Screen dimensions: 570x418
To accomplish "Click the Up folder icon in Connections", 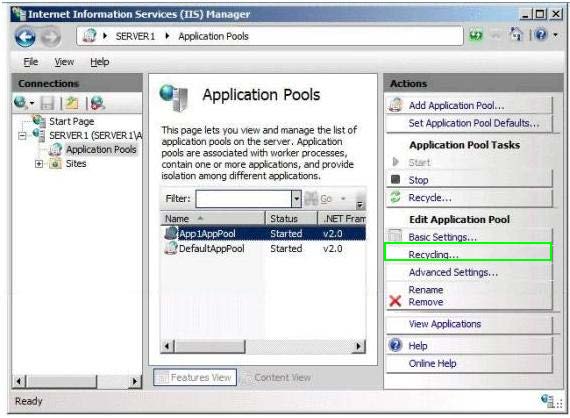I will coord(72,104).
